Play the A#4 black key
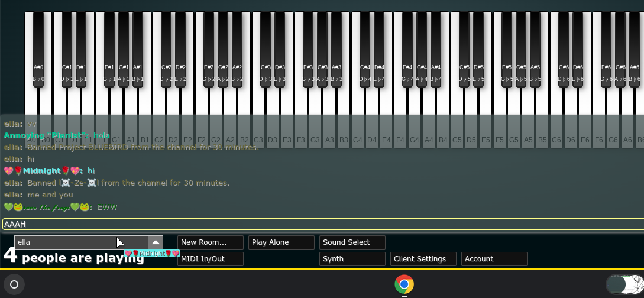This screenshot has width=644, height=298. (x=436, y=49)
